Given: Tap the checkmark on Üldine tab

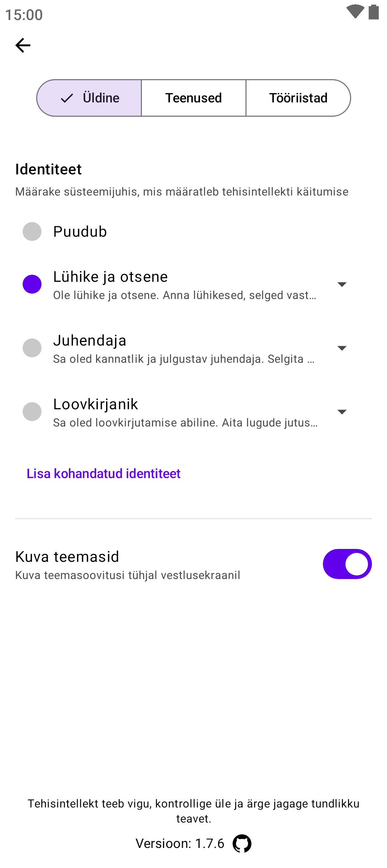Looking at the screenshot, I should tap(67, 98).
